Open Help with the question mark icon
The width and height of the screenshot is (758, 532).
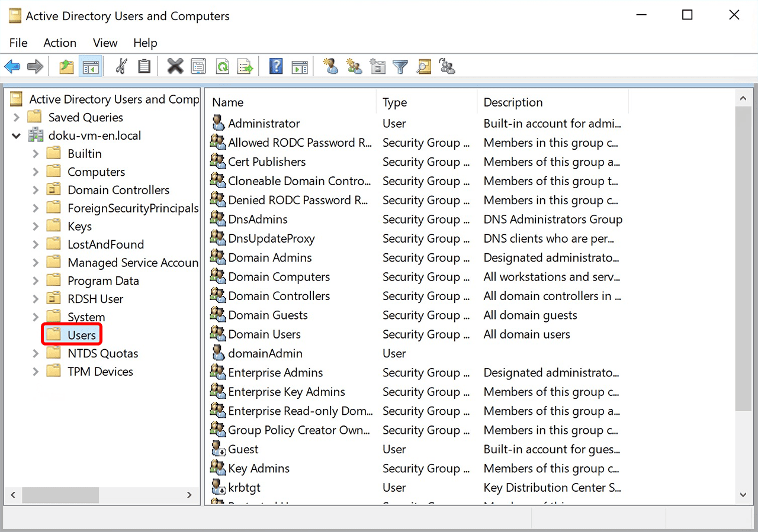point(276,67)
